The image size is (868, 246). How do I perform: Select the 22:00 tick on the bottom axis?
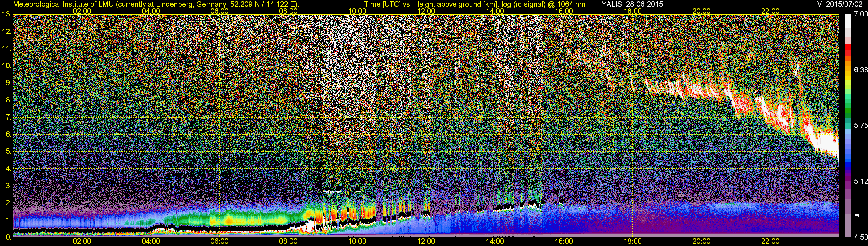click(770, 241)
